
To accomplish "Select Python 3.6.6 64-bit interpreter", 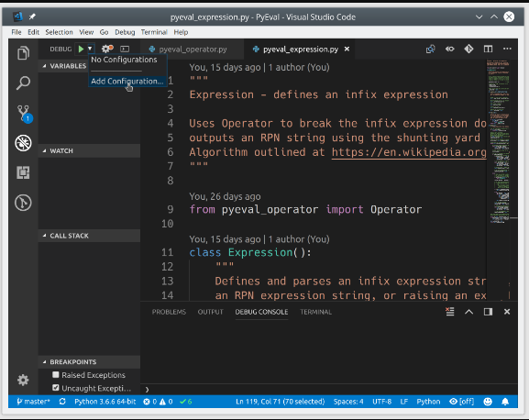I will (105, 402).
